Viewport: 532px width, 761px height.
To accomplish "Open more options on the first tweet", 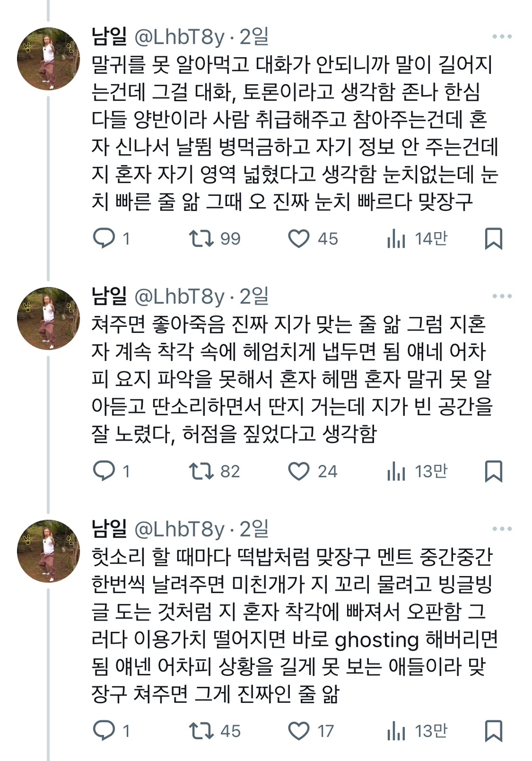I will (x=502, y=36).
